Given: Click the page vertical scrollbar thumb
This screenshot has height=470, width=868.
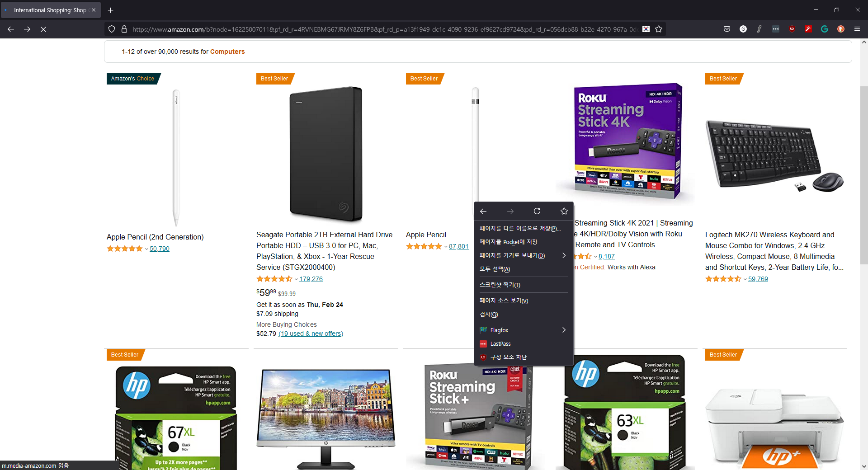Looking at the screenshot, I should pos(864,175).
